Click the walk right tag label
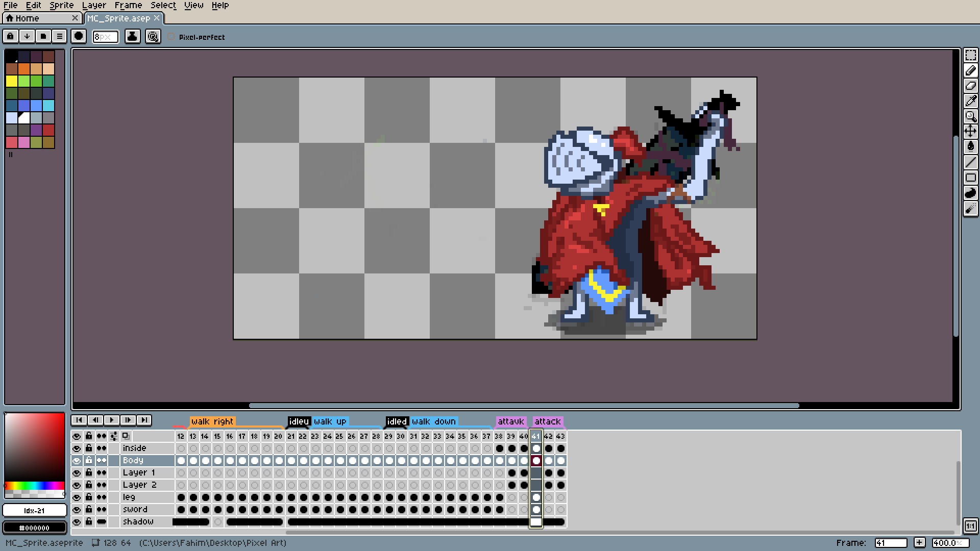 212,421
